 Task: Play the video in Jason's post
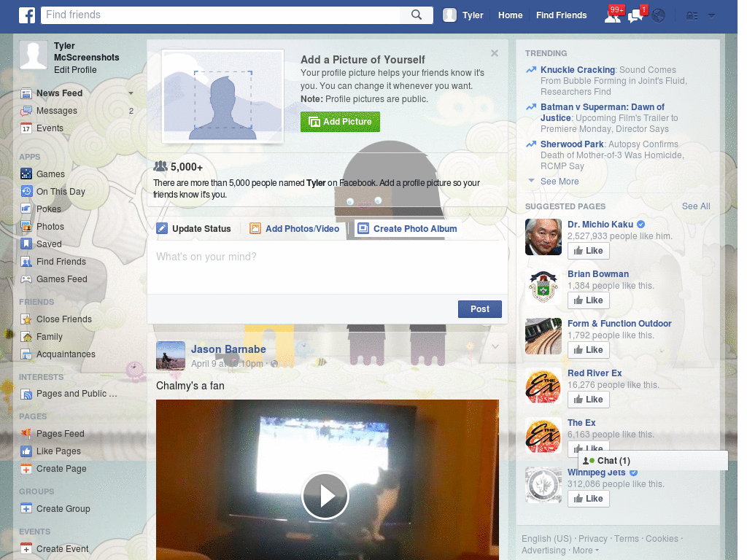[x=326, y=496]
